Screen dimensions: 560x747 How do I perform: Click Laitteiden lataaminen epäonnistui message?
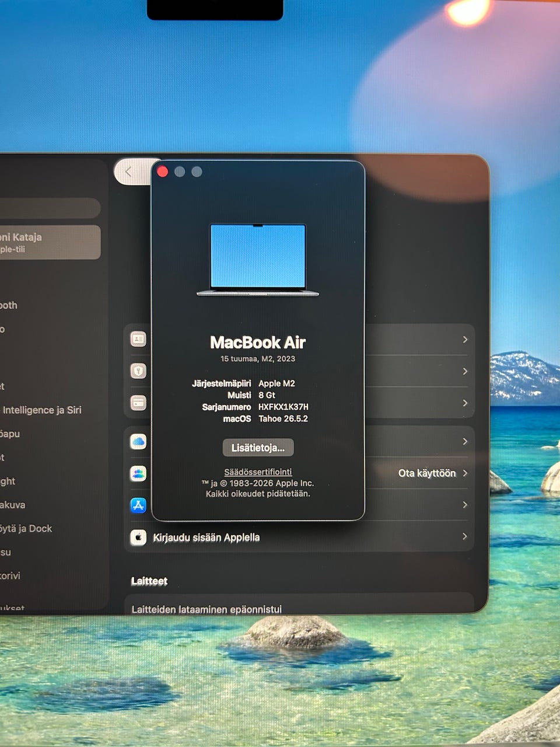pyautogui.click(x=206, y=609)
